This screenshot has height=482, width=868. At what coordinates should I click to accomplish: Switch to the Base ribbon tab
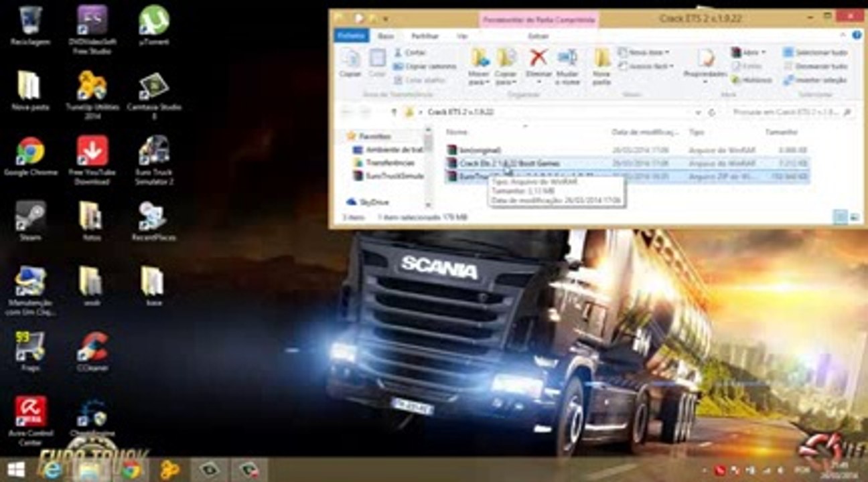[x=386, y=35]
